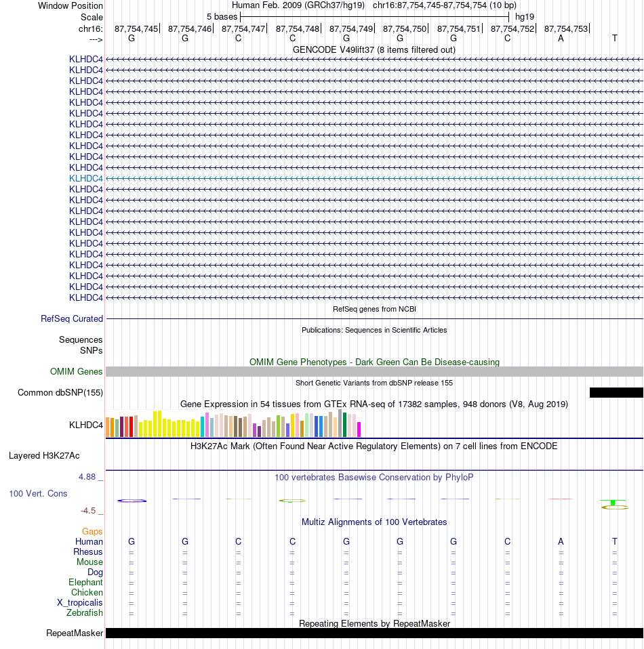Click the KLHDC4 label beside GTEx bars
Screen dimensions: 644x649
pos(85,425)
